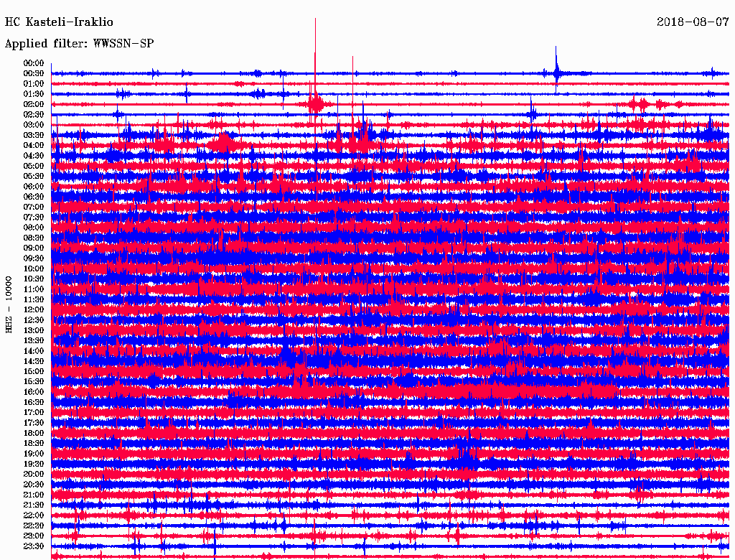The width and height of the screenshot is (735, 560).
Task: Click the '15:00' time label
Action: pyautogui.click(x=34, y=371)
